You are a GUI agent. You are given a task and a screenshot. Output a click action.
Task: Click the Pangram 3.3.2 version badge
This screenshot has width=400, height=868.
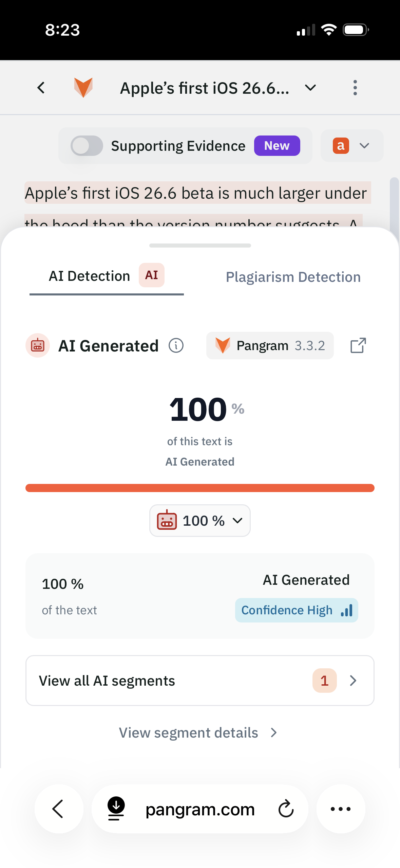[x=270, y=345]
